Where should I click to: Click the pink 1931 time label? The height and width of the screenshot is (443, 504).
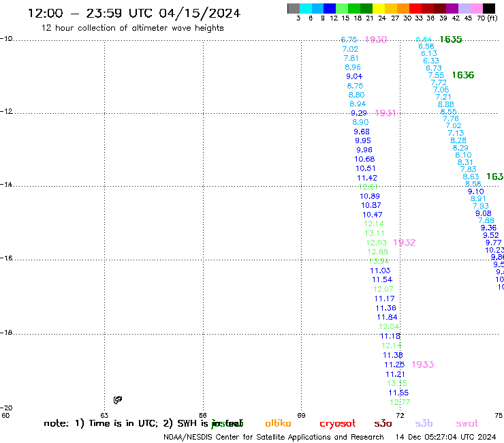point(385,113)
